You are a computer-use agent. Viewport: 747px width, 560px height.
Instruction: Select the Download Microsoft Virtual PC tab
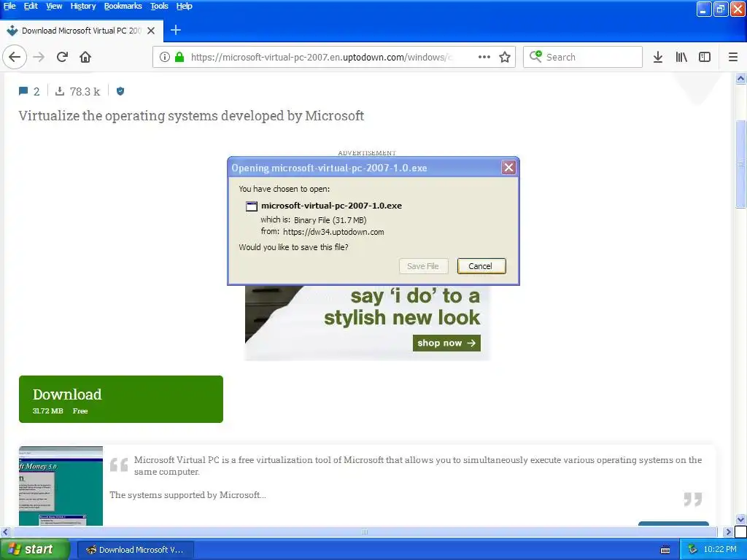81,31
